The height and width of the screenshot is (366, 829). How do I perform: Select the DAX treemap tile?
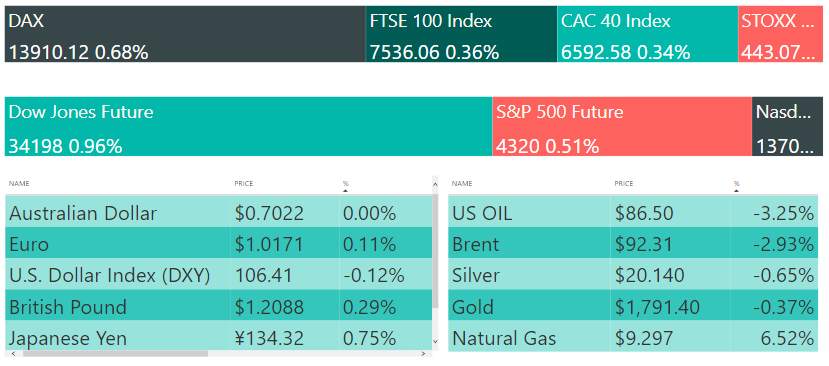tap(185, 34)
